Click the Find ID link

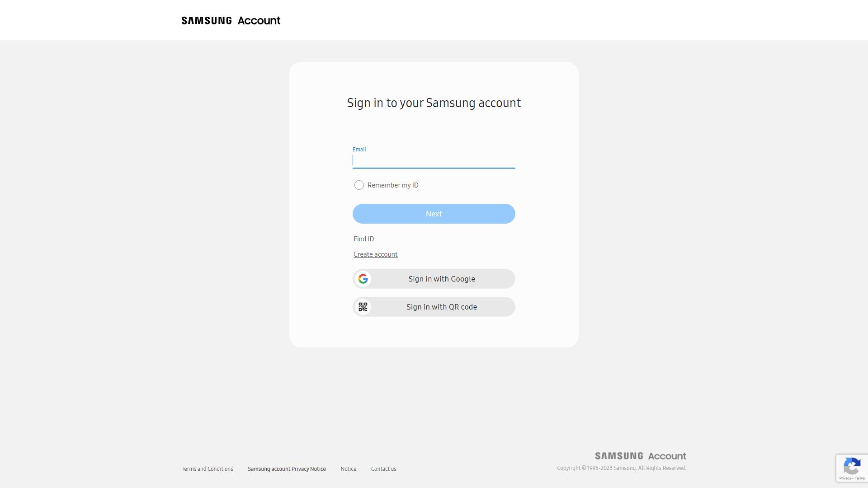363,239
